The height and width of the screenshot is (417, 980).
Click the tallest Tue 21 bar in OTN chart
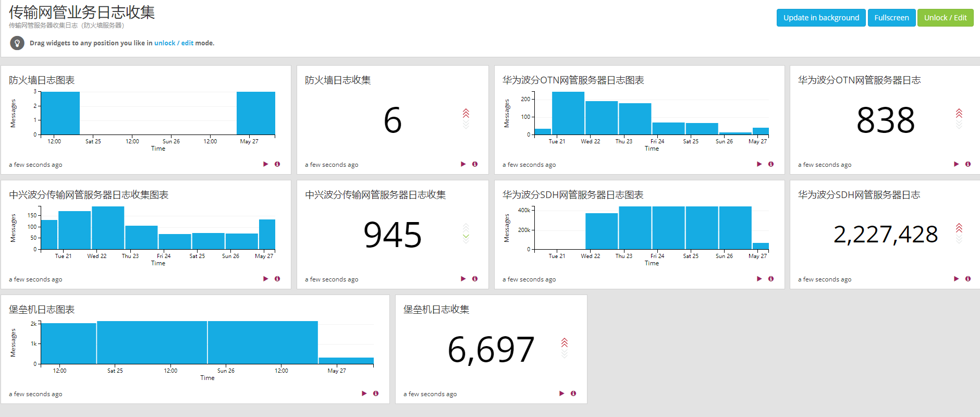[568, 113]
